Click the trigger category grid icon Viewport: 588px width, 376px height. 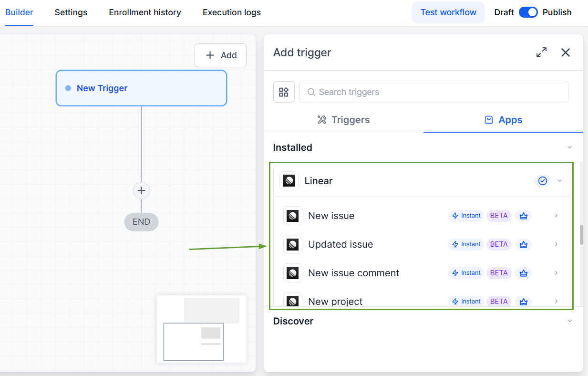[284, 92]
